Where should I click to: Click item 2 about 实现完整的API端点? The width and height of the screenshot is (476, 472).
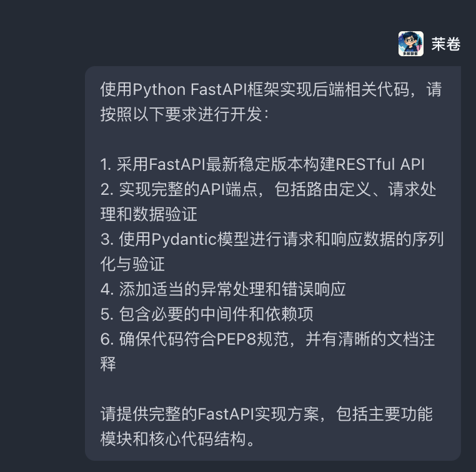click(x=187, y=190)
